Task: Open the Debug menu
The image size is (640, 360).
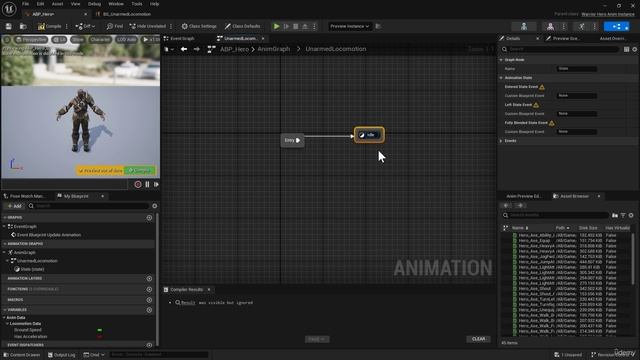Action: pos(94,4)
